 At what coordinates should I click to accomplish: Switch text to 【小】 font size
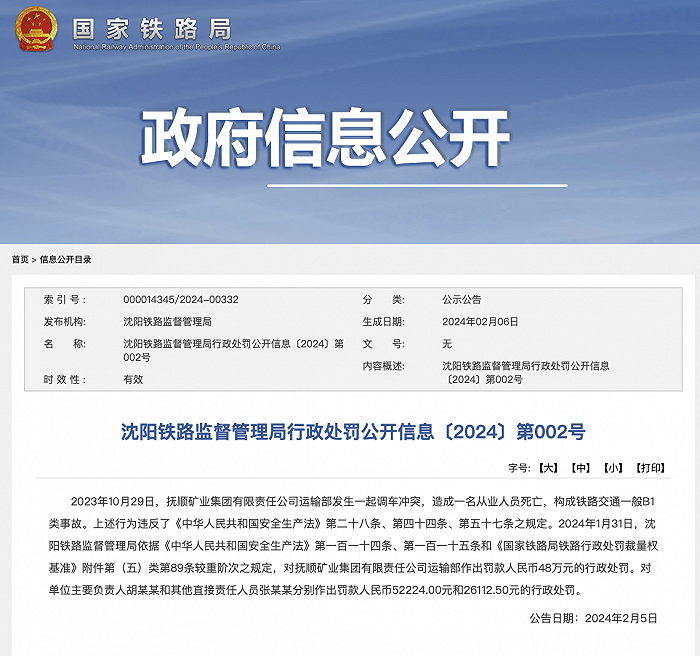613,467
